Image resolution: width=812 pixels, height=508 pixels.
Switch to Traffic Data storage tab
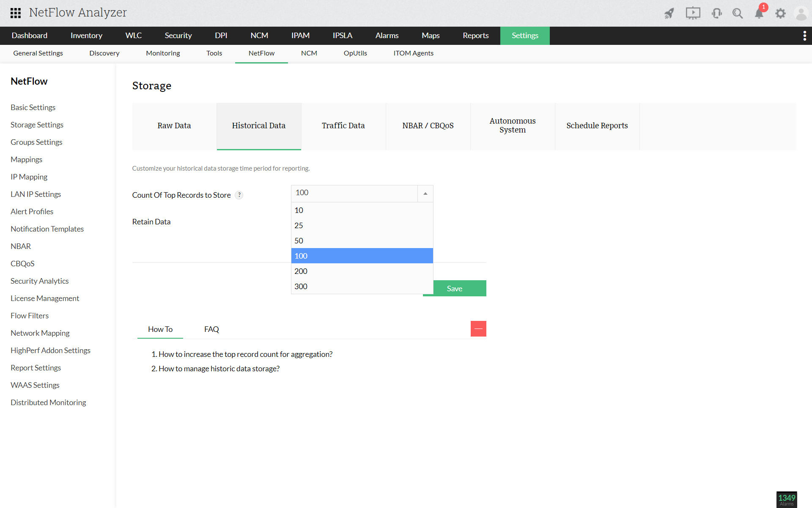344,125
